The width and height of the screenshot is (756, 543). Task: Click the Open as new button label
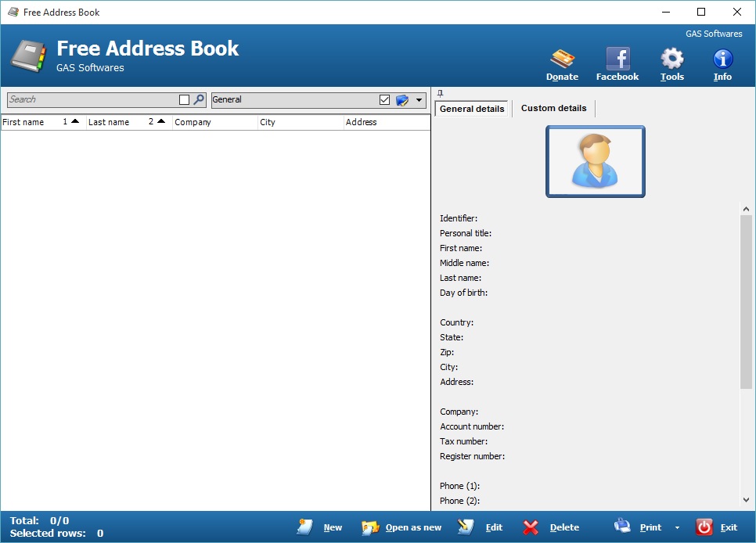[x=413, y=527]
